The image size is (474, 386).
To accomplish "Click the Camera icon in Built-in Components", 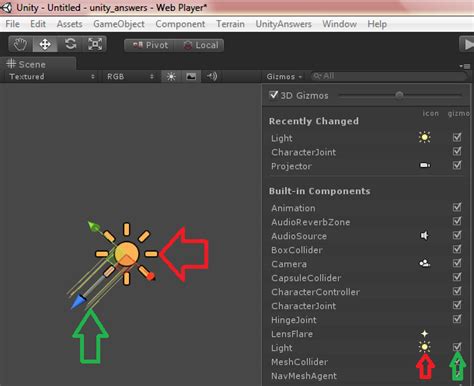I will tap(425, 263).
